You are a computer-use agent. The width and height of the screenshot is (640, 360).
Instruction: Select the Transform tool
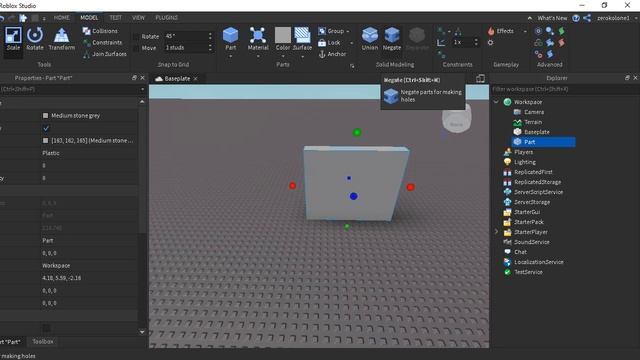(x=62, y=39)
